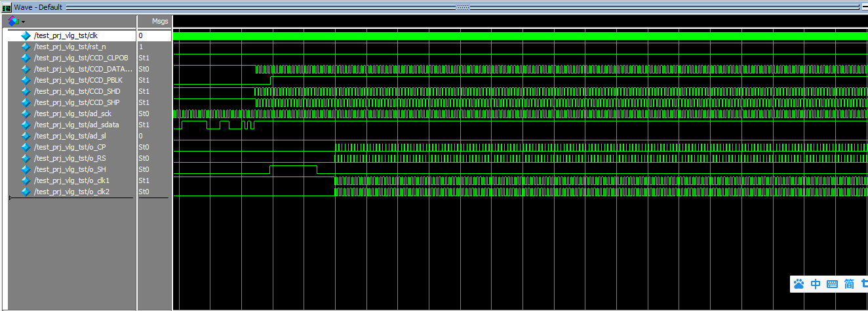868x311 pixels.
Task: Open the IME soft keyboard icon
Action: pyautogui.click(x=833, y=284)
